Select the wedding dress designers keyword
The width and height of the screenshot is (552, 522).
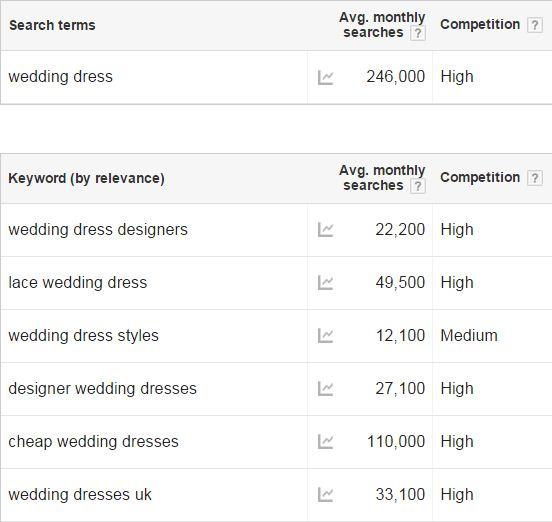click(98, 230)
